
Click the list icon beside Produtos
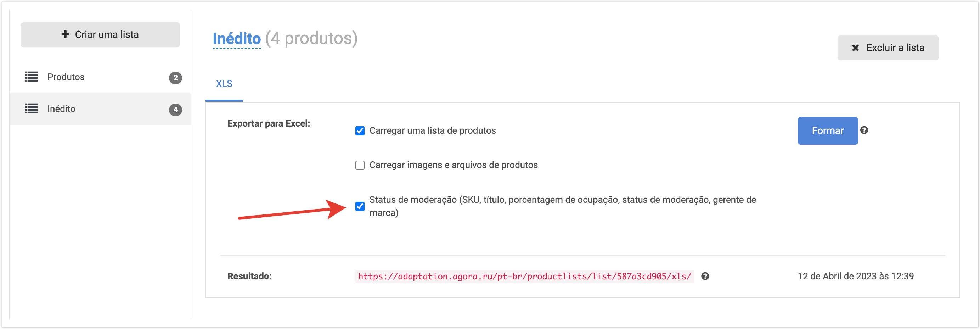point(31,77)
